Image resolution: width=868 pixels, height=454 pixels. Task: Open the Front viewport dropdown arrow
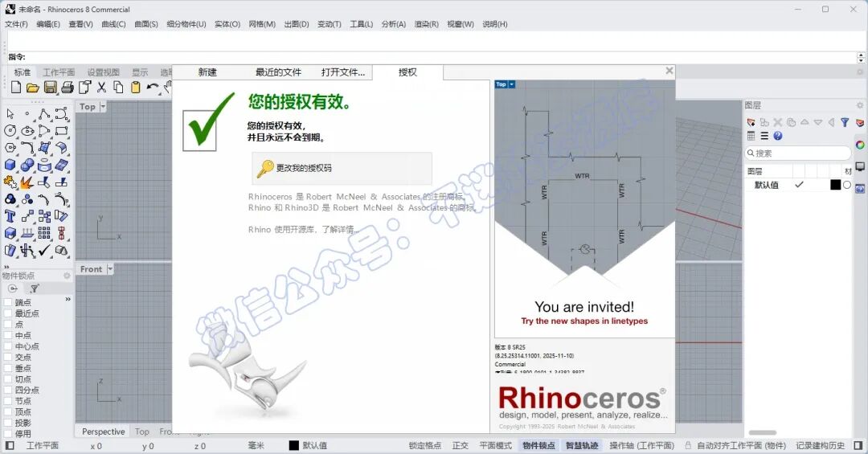tap(110, 268)
